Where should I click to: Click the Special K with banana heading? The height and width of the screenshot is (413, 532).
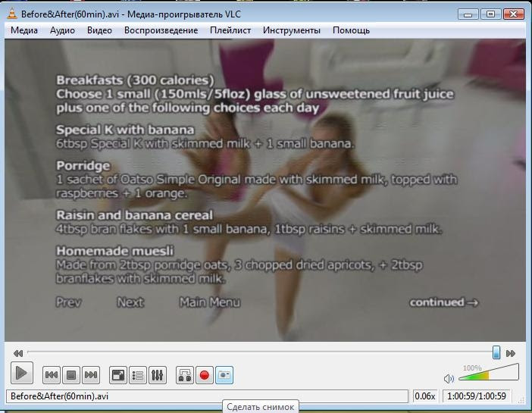[125, 130]
